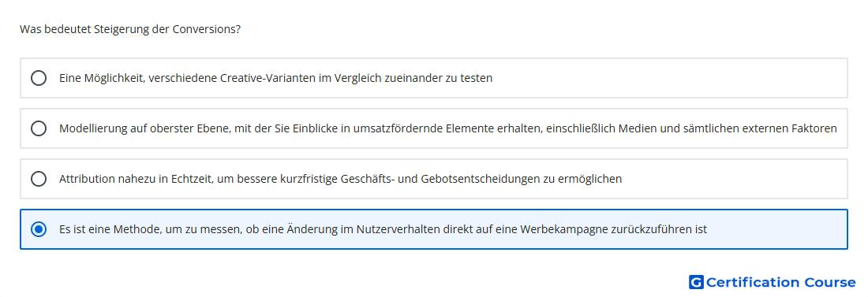Click the question text Was bedeutet Steigerung der Conversions

(x=130, y=29)
